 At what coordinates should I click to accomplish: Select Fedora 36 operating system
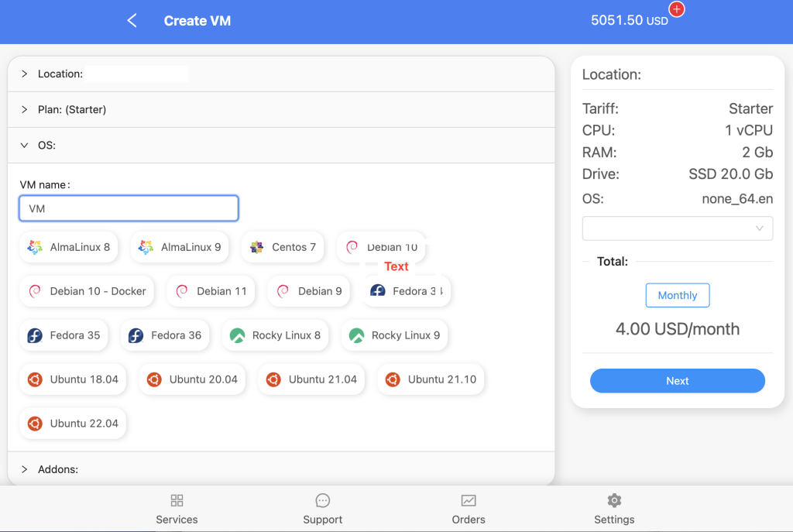[165, 335]
